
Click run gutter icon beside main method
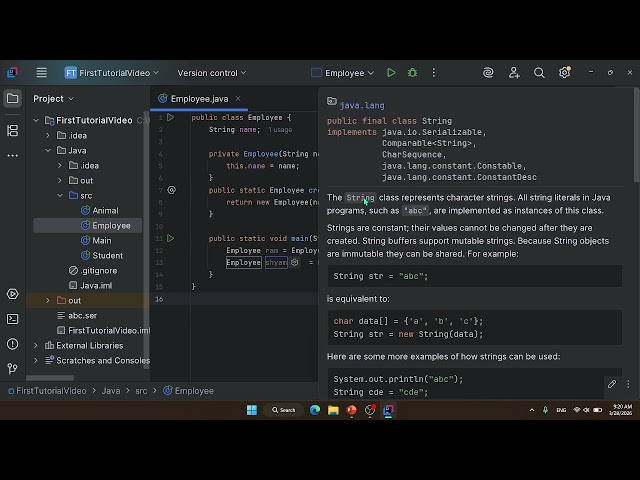[171, 238]
